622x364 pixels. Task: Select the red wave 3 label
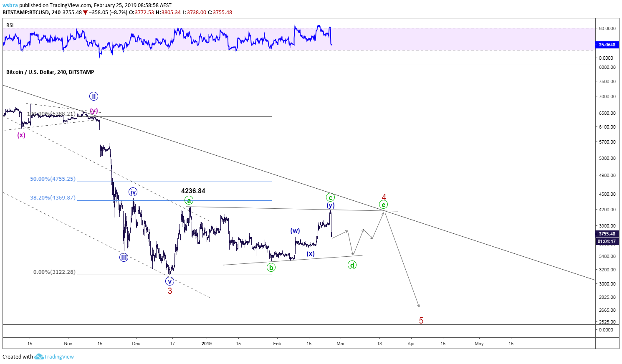pos(170,291)
